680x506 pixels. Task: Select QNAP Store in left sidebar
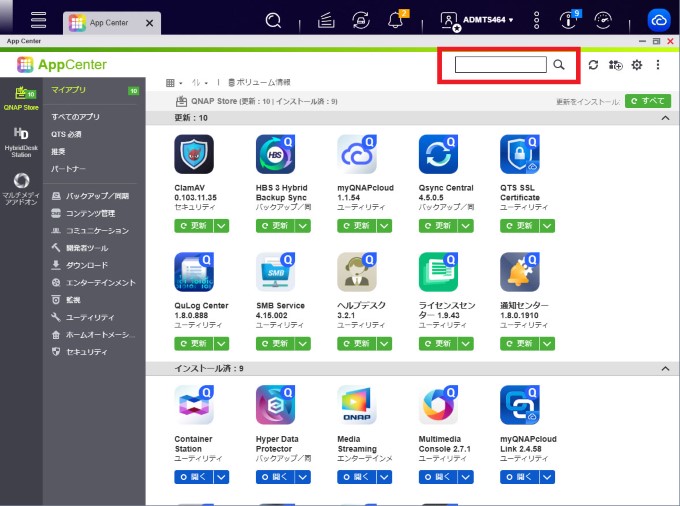[x=21, y=98]
